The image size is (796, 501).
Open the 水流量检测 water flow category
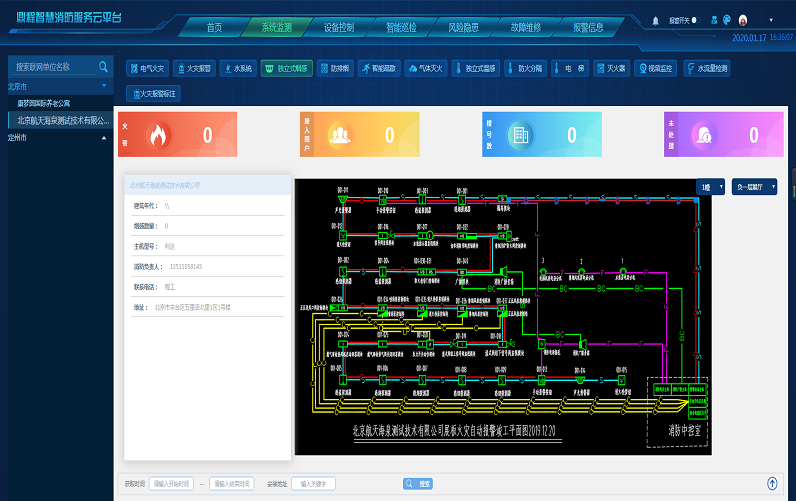[x=707, y=68]
